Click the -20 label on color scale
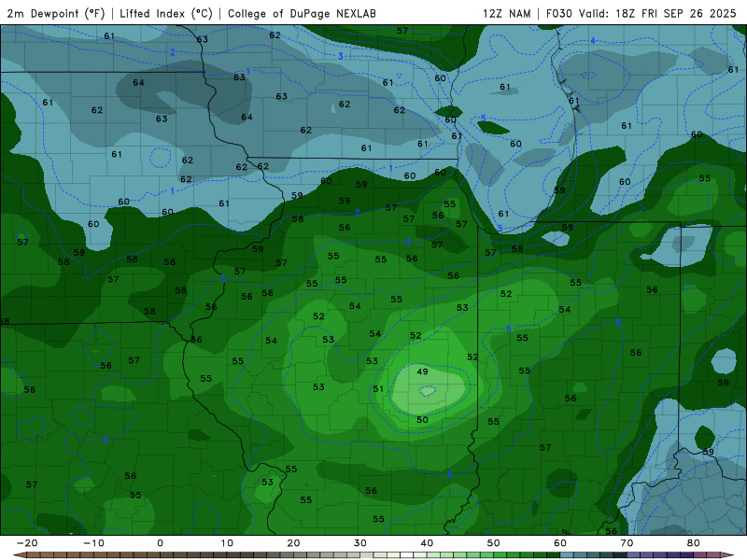Screen dimensions: 747x560 click(27, 543)
